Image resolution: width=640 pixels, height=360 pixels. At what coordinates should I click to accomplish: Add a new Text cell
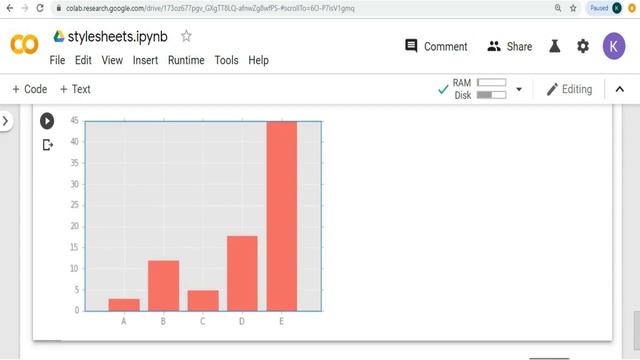[75, 89]
